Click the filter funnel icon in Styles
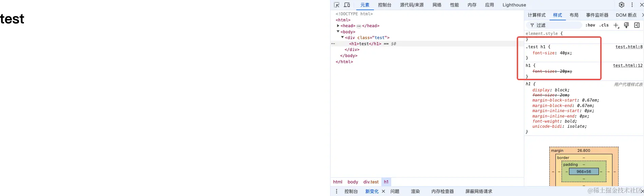The height and width of the screenshot is (196, 644). tap(532, 25)
